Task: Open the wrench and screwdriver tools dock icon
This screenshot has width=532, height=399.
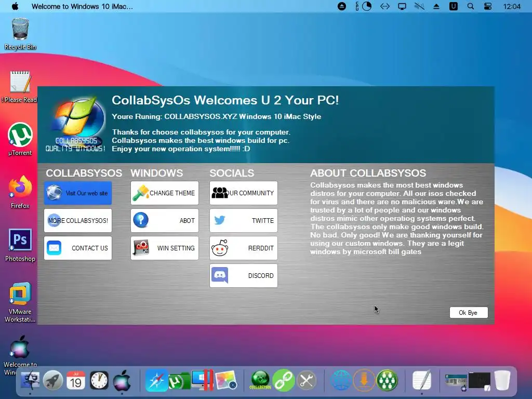Action: (307, 380)
